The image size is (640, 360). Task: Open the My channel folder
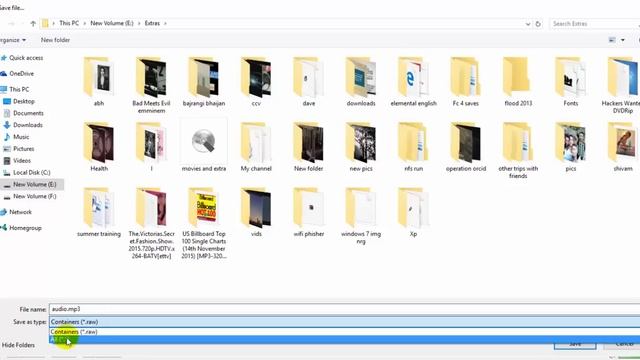pos(256,147)
